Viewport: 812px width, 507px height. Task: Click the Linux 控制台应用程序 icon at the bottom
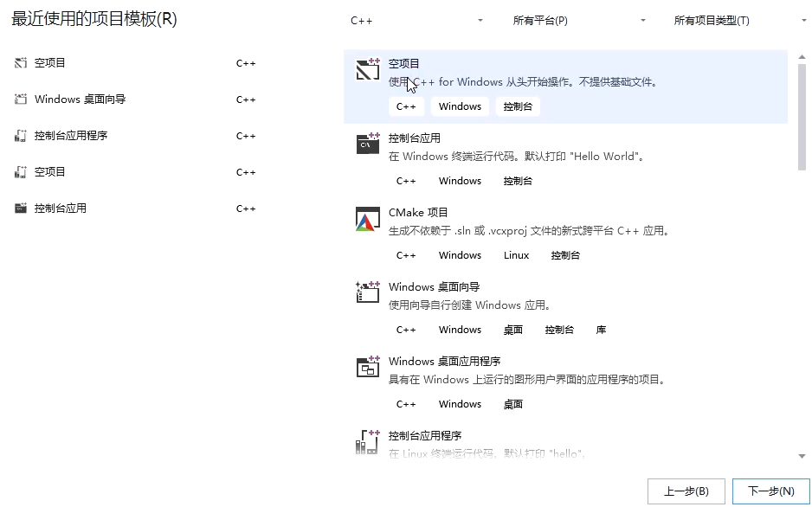[x=368, y=441]
